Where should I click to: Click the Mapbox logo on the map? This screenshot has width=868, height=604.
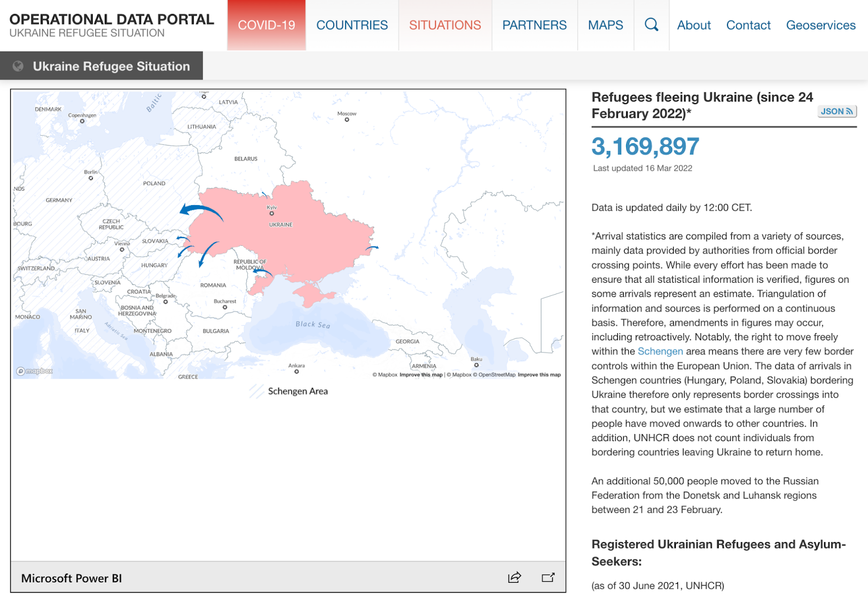tap(35, 371)
